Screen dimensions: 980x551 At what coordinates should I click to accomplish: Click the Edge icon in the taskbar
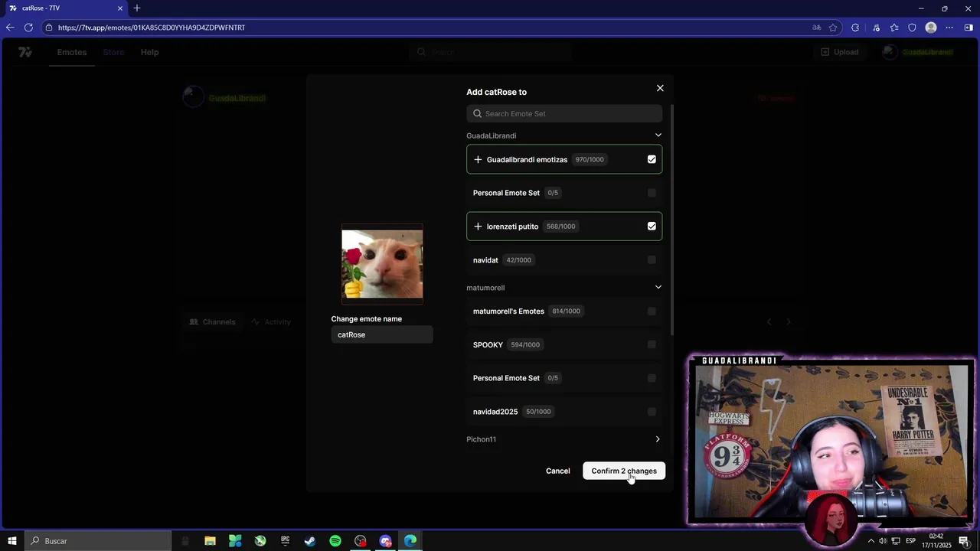[410, 541]
